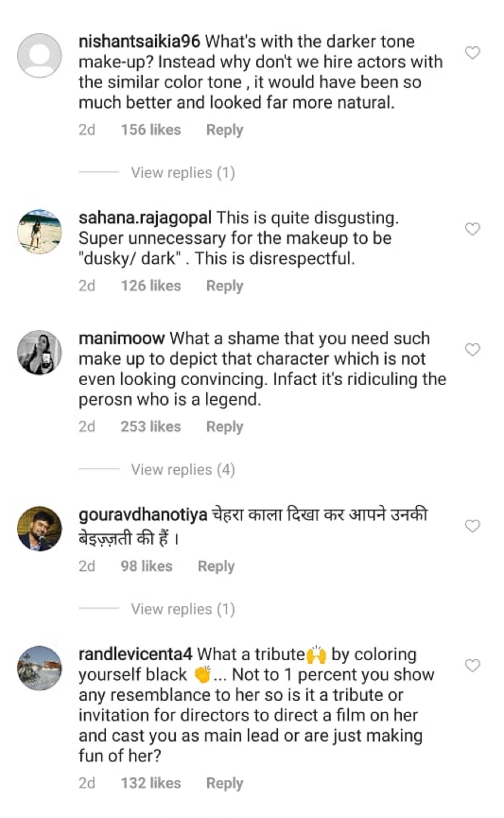Tap randlevicenta4's profile avatar
Screen dimensions: 504x818
pos(39,668)
